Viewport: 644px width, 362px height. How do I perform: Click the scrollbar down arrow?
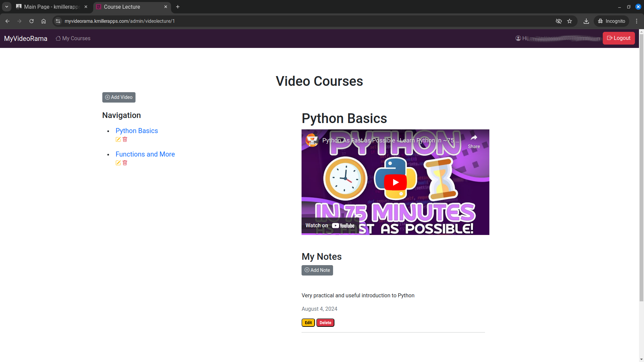[641, 359]
